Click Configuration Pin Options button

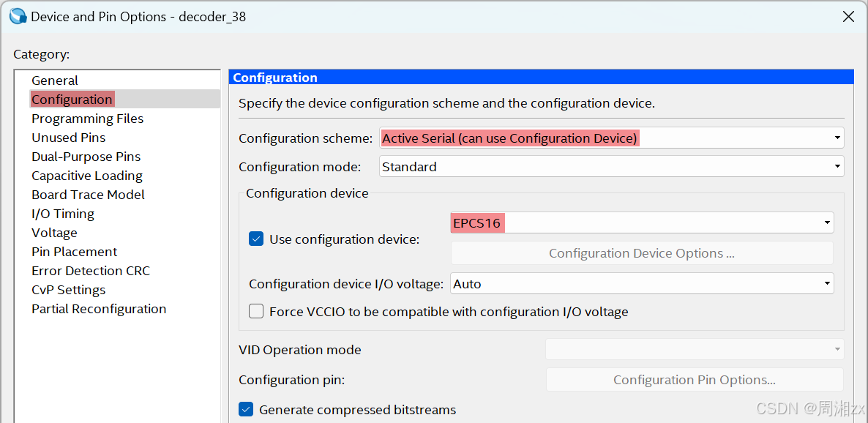(695, 380)
